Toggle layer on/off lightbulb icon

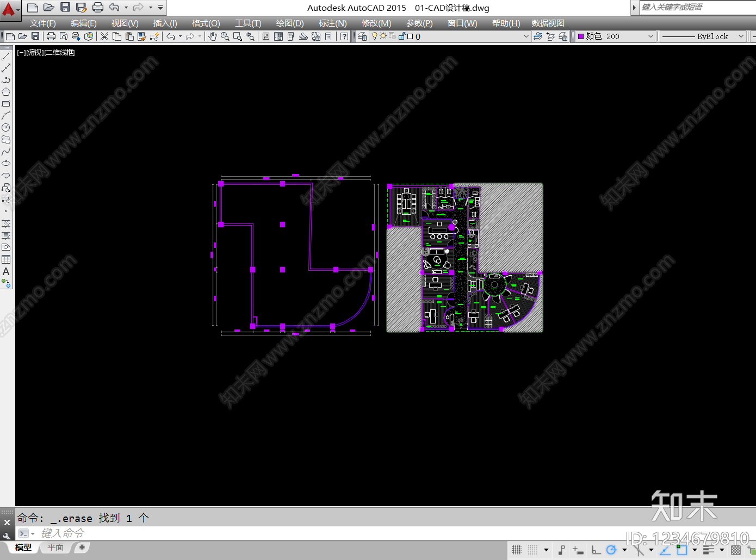click(x=375, y=36)
